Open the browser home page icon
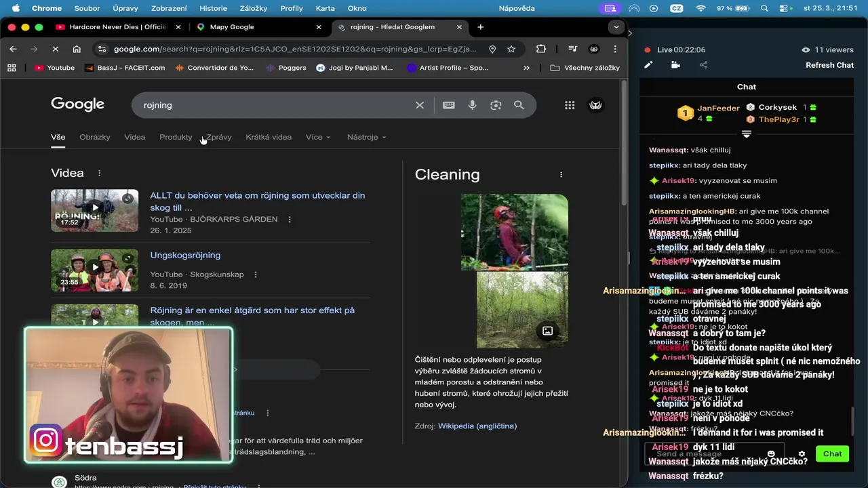Screen dimensions: 868x488 pos(77,49)
